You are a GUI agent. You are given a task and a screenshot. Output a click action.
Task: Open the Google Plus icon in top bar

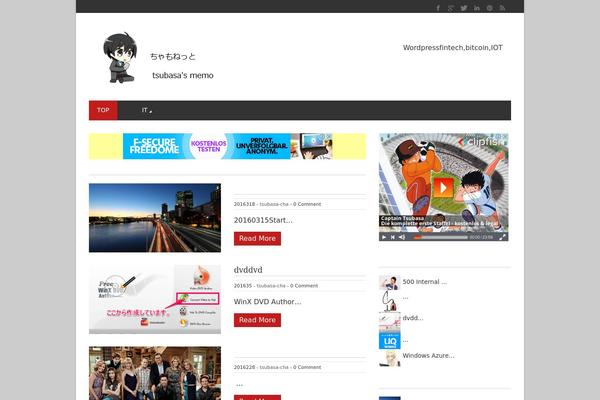pos(451,8)
